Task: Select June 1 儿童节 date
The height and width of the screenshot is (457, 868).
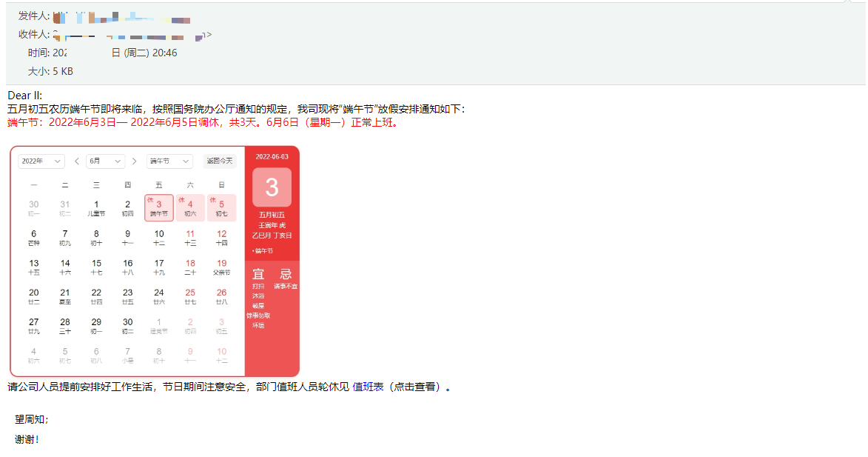Action: 95,207
